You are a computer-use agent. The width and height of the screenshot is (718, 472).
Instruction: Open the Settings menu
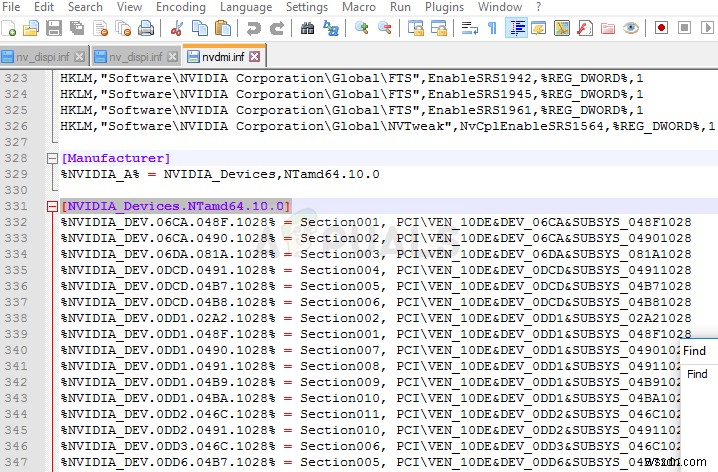pos(307,7)
